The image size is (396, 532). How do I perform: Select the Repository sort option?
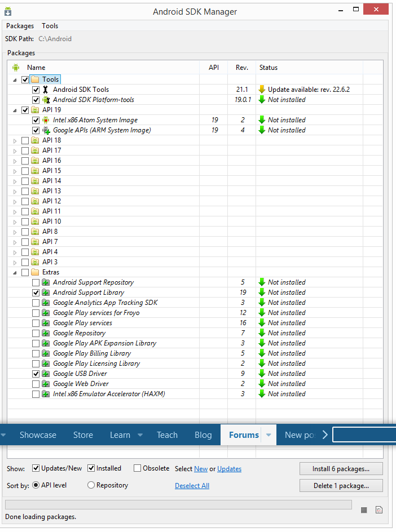point(91,485)
